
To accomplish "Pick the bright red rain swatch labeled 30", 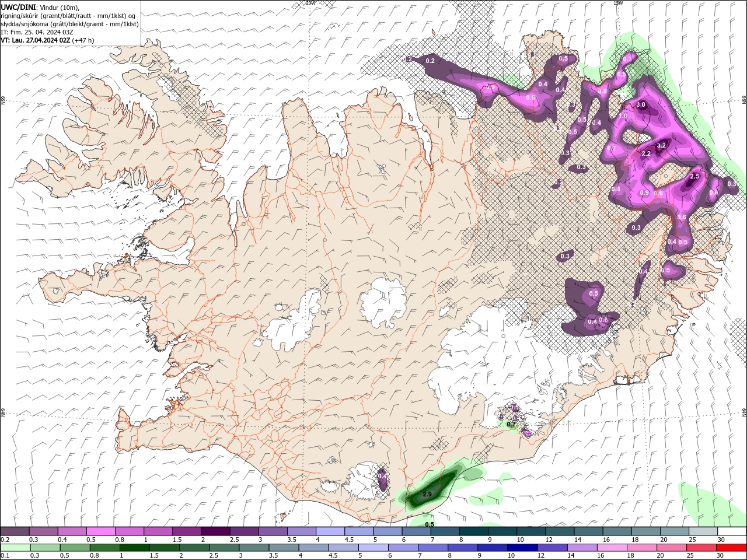I will coord(732,548).
